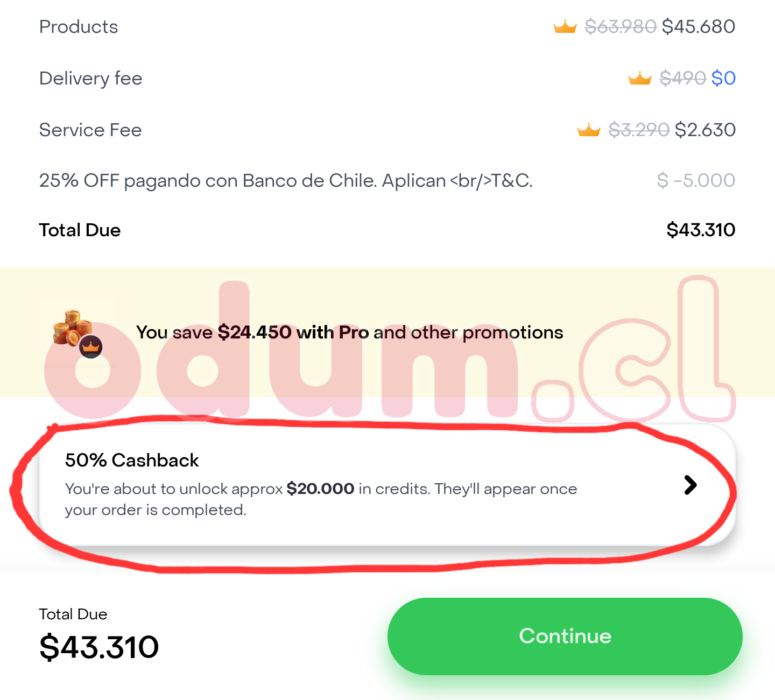Click the crossed-out $490 delivery price
The height and width of the screenshot is (700, 775).
pyautogui.click(x=682, y=79)
